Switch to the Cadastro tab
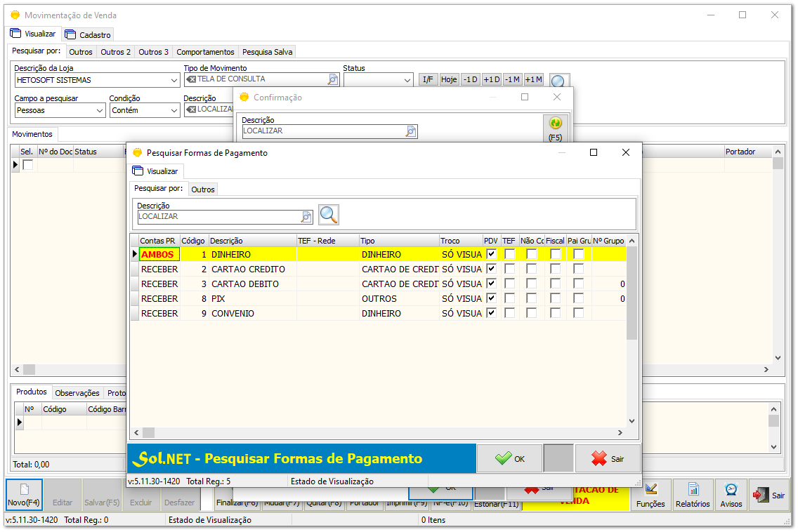The image size is (798, 532). pos(87,33)
